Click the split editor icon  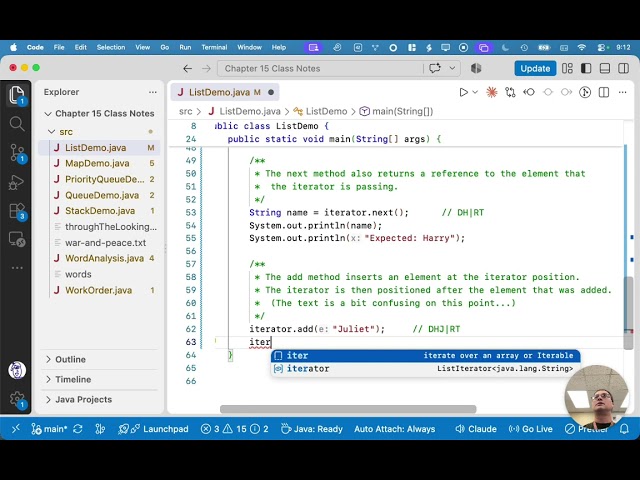pyautogui.click(x=604, y=92)
